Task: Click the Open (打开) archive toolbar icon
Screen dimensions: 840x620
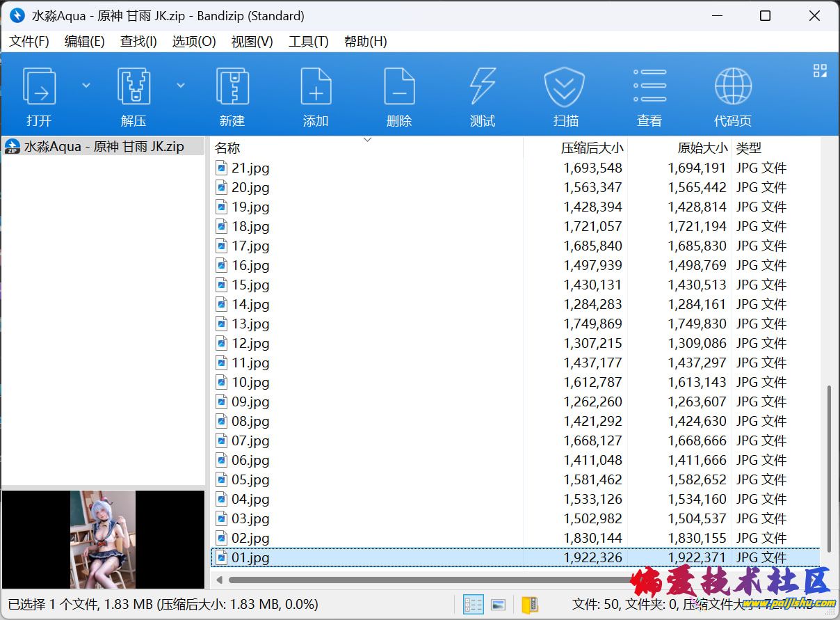Action: tap(39, 86)
